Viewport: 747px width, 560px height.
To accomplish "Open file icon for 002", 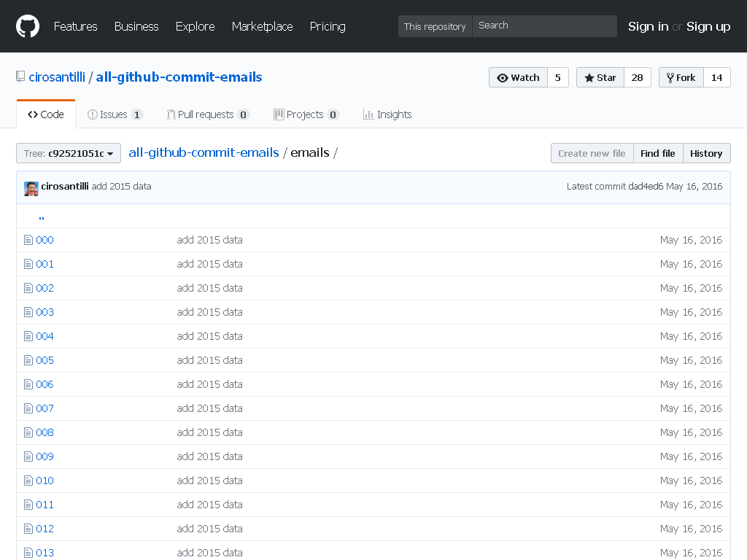I will pos(28,288).
